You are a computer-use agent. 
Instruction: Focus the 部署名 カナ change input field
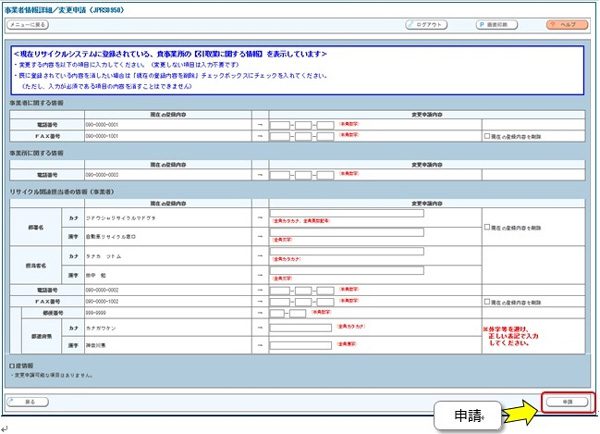click(x=346, y=213)
